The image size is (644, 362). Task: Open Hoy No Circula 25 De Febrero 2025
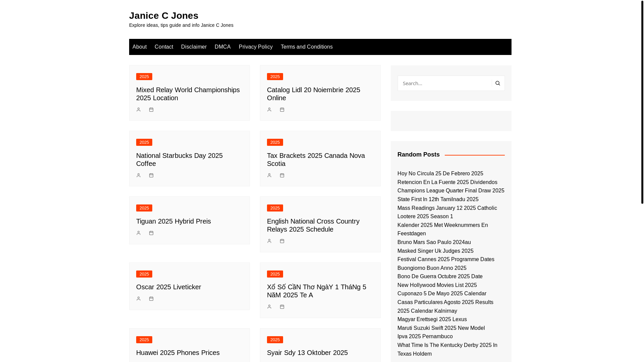tap(440, 174)
